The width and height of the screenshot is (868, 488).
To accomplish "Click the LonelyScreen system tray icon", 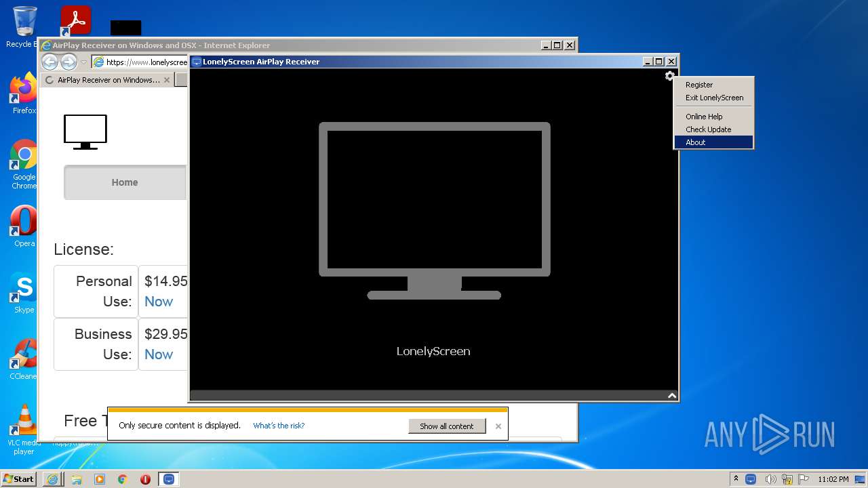I will pyautogui.click(x=751, y=479).
